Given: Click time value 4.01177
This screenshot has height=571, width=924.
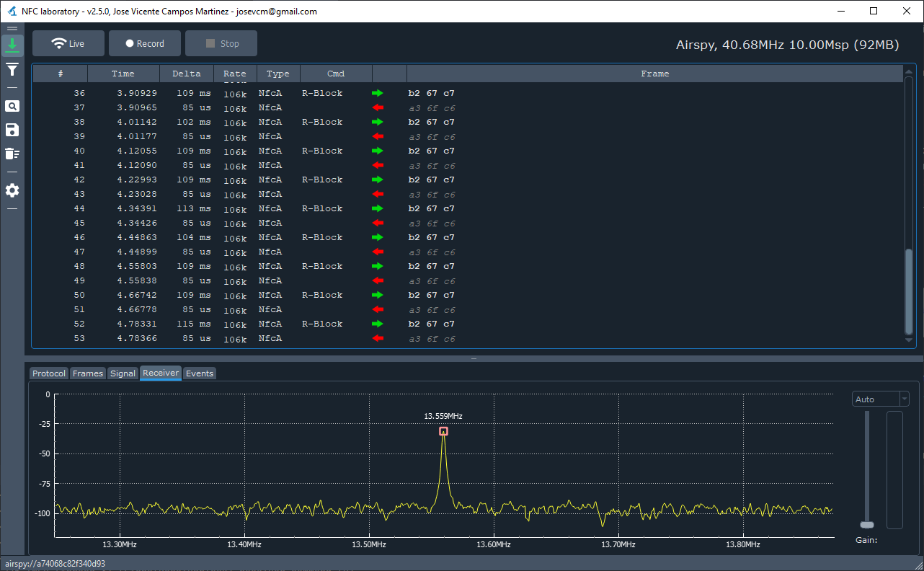Looking at the screenshot, I should click(x=136, y=136).
